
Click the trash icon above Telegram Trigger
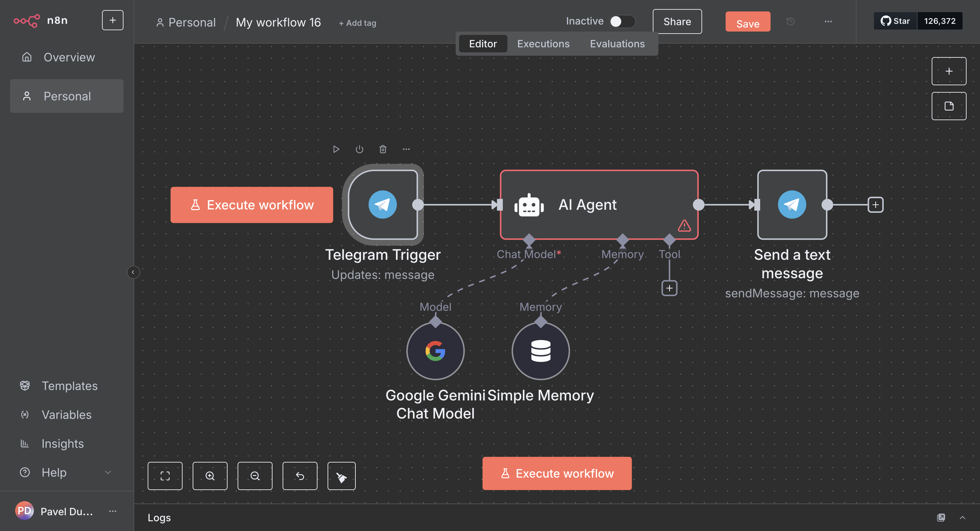pos(383,149)
